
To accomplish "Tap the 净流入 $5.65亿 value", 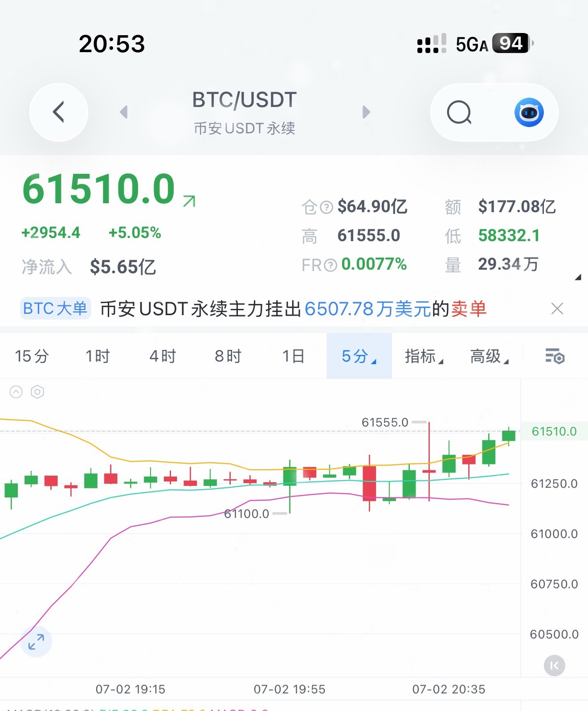I will tap(123, 267).
